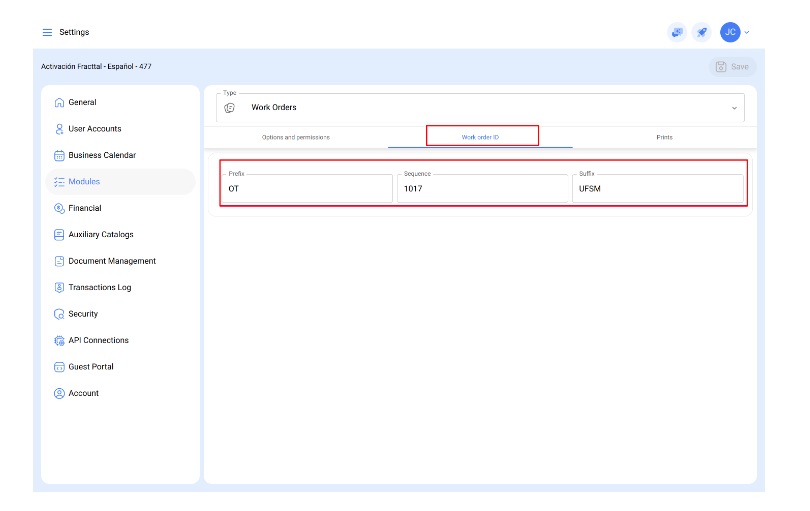The width and height of the screenshot is (810, 511).
Task: Open the Work Orders type selector
Action: tap(480, 107)
